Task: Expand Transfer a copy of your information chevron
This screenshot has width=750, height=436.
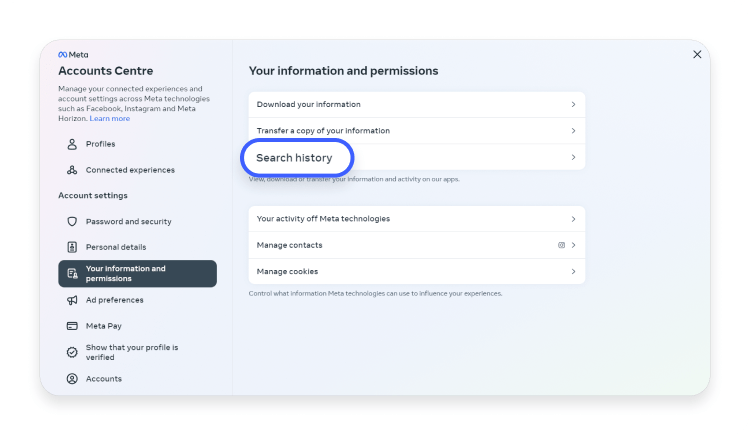Action: [x=573, y=131]
